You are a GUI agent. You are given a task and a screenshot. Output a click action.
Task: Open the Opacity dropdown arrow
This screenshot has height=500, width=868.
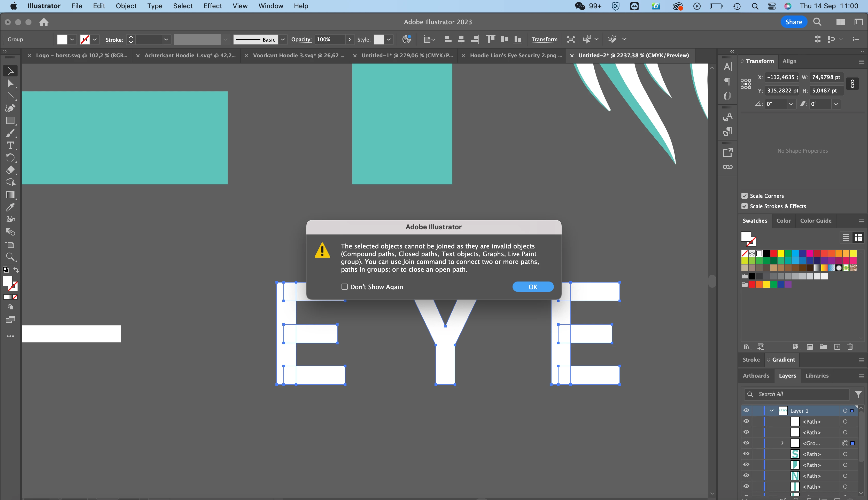tap(350, 40)
